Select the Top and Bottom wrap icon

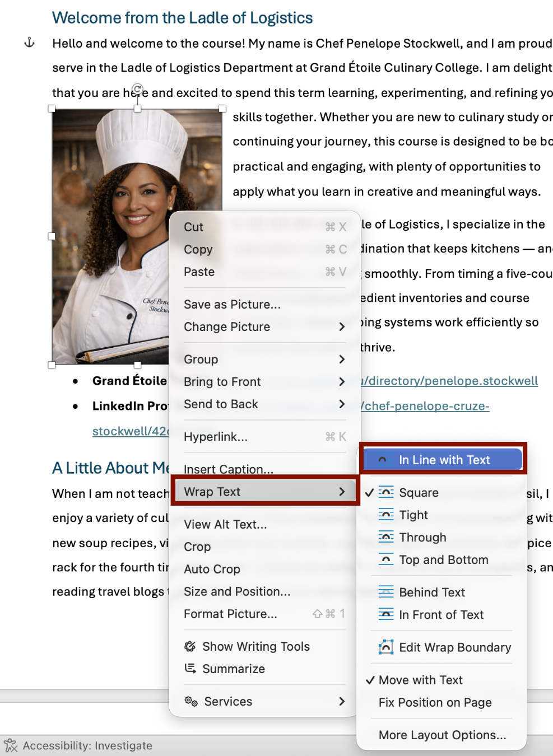coord(386,559)
